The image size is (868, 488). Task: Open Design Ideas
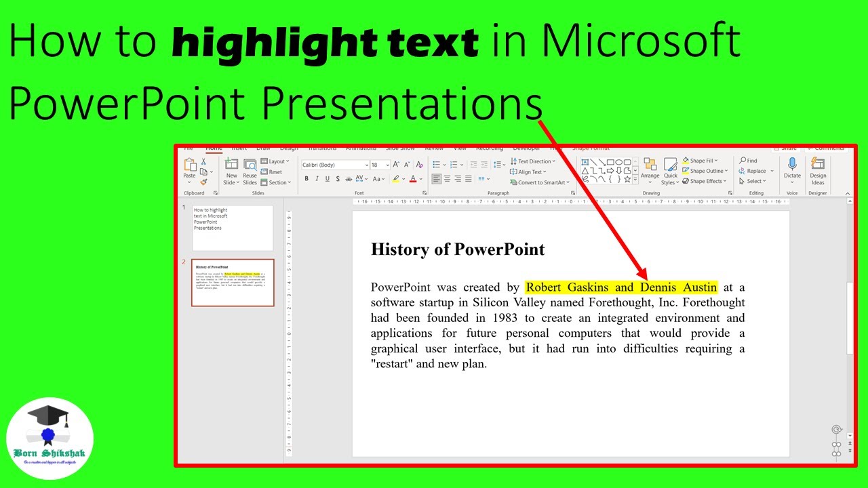818,171
